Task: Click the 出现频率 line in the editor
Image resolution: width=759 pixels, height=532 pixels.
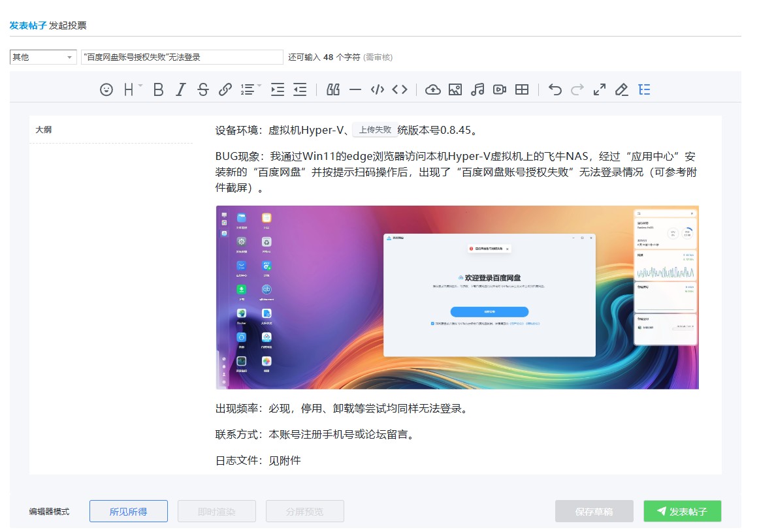Action: 343,409
